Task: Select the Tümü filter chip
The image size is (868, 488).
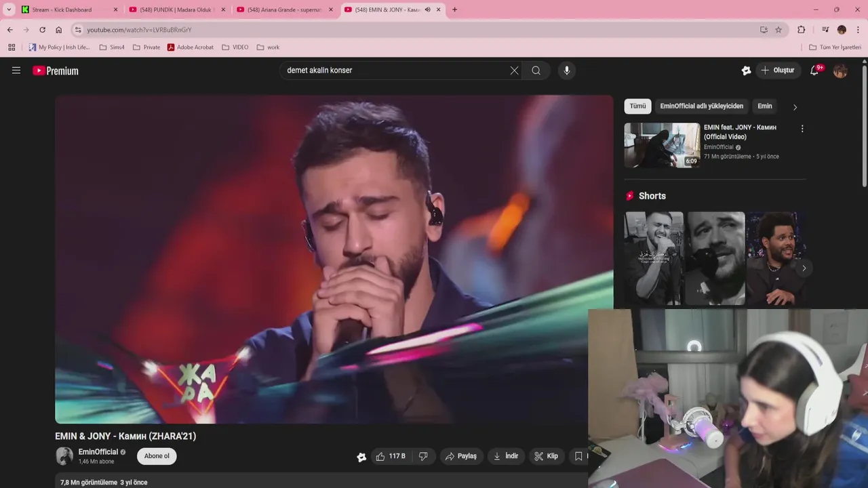Action: (x=637, y=106)
